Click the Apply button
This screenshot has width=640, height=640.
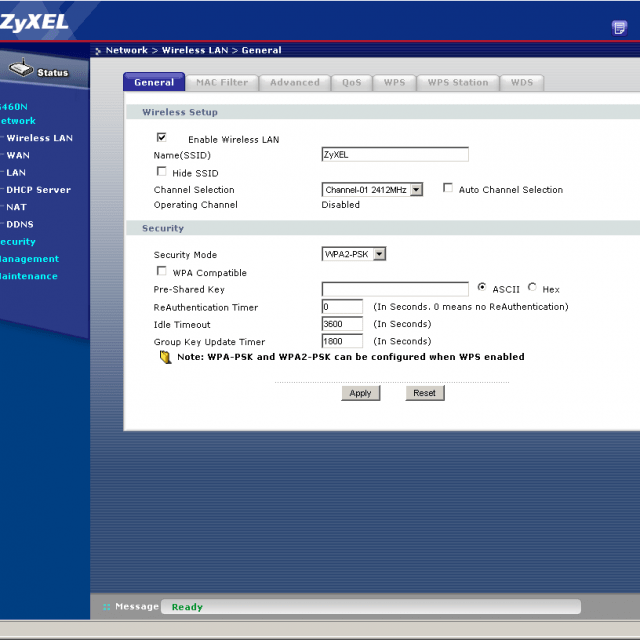(x=361, y=393)
